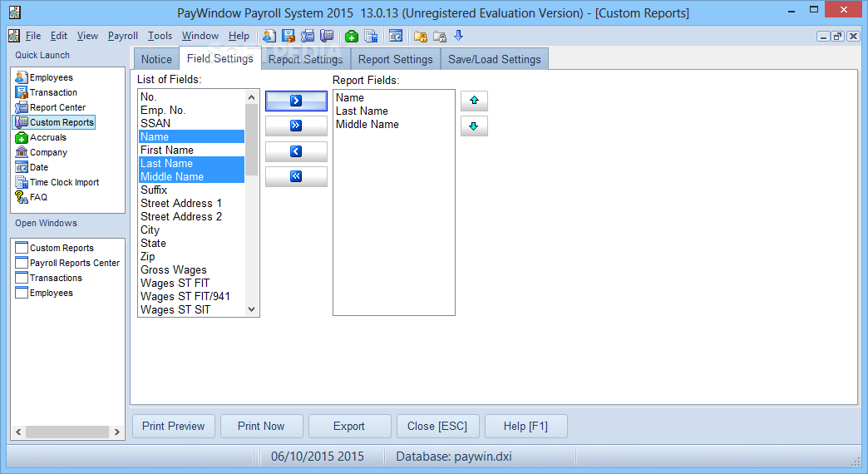Click the Date calendar toolbar icon

[395, 36]
